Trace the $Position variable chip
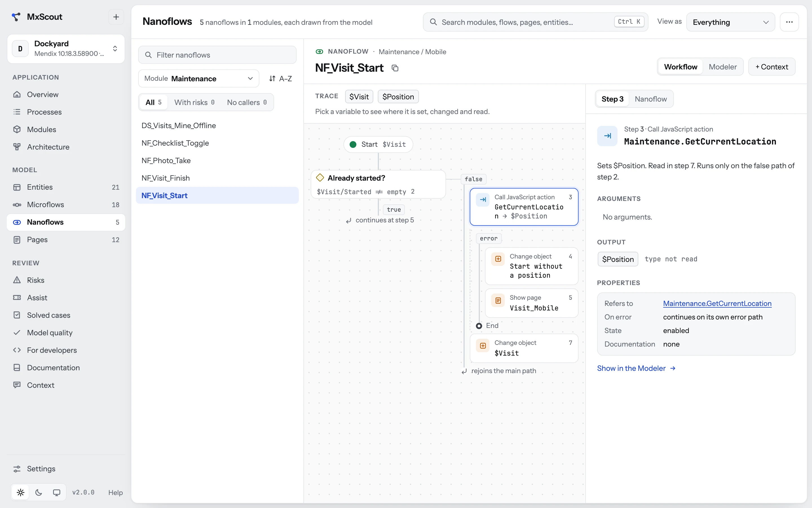 [398, 97]
